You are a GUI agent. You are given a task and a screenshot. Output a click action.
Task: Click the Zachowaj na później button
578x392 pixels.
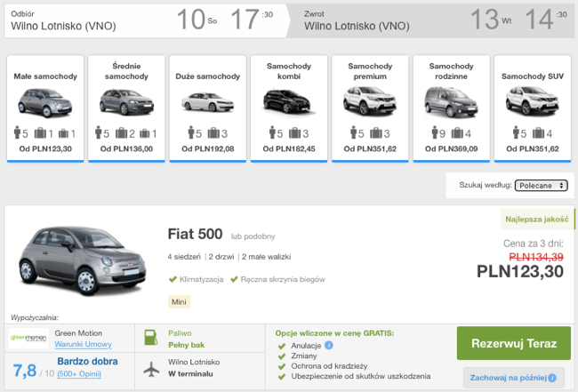coord(513,377)
